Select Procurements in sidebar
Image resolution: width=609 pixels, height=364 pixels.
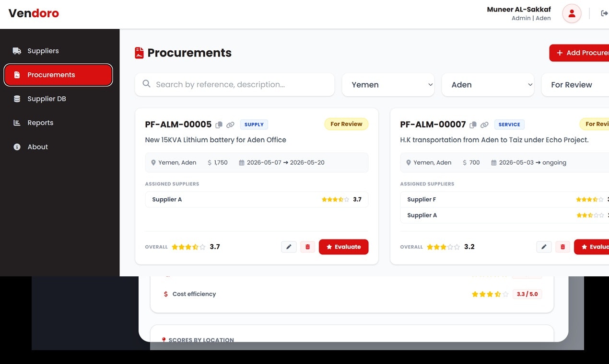click(59, 75)
